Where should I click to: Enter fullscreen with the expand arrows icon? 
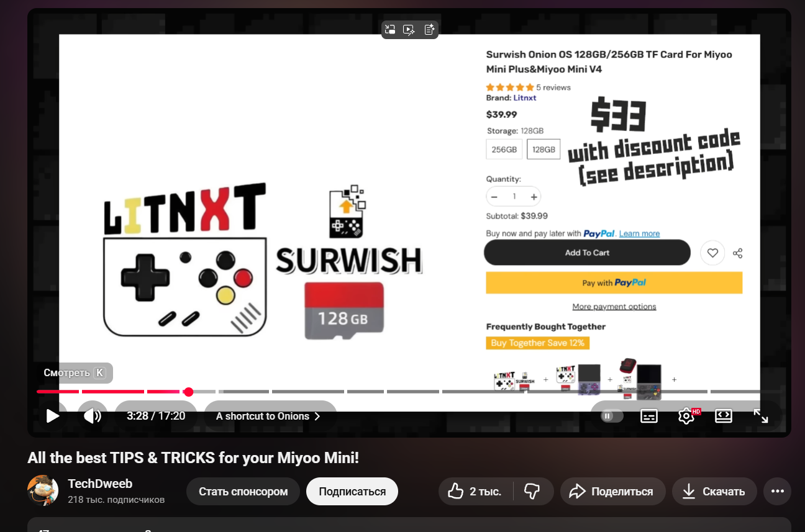click(761, 416)
